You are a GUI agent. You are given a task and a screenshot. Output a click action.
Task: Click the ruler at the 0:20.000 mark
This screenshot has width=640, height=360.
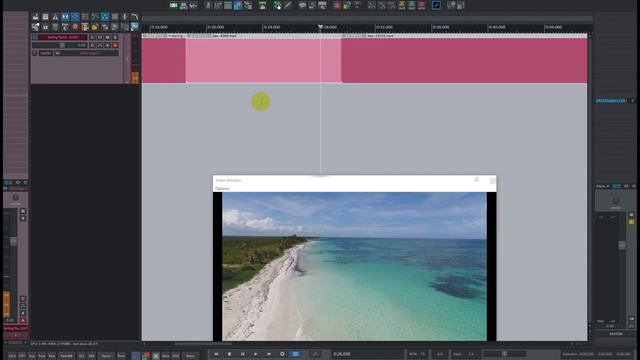[x=215, y=27]
